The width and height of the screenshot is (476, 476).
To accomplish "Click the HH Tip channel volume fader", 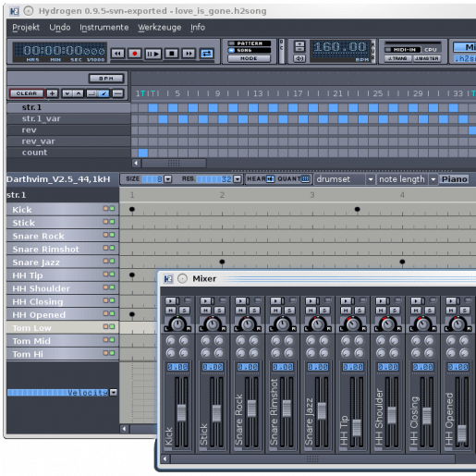I will [357, 428].
